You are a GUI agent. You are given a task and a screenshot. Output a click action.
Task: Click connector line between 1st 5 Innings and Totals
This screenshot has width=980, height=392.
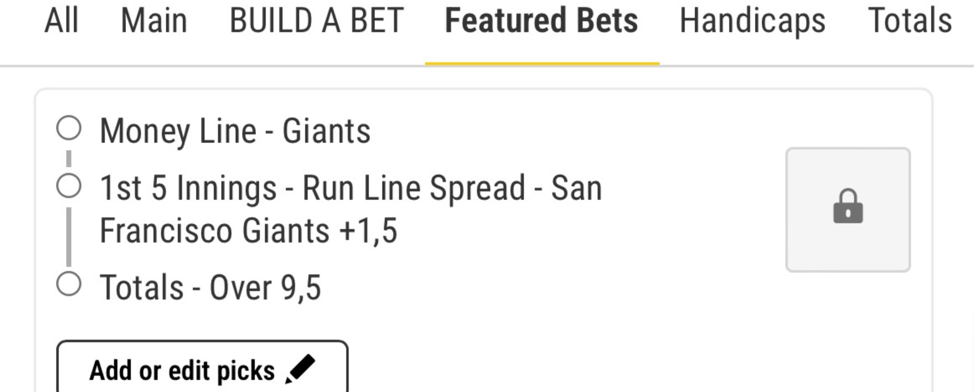tap(69, 237)
